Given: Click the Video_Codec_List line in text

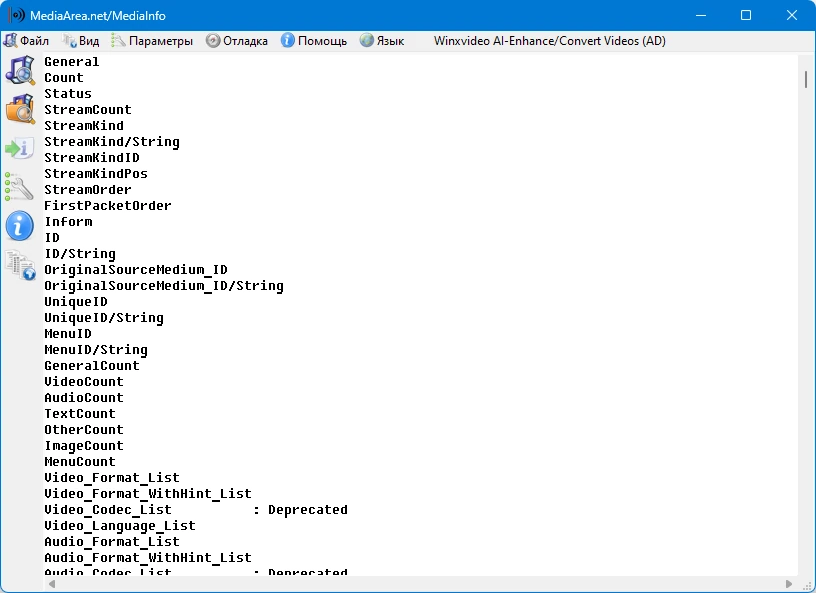Looking at the screenshot, I should (196, 510).
